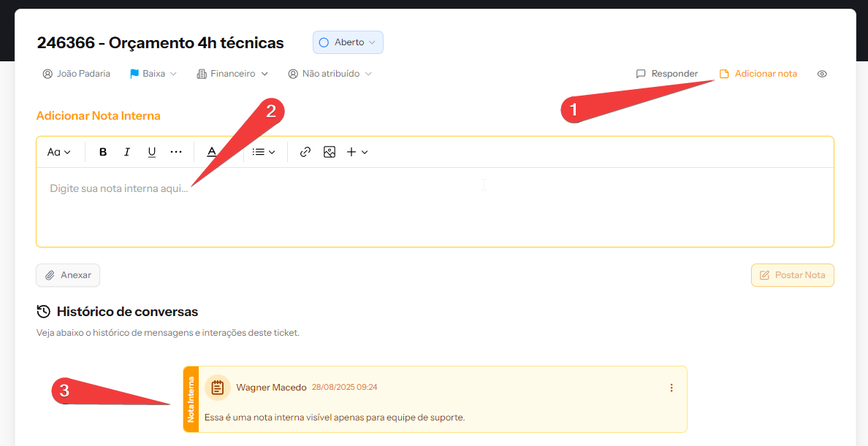
Task: Open the Financeiro department dropdown
Action: [232, 74]
